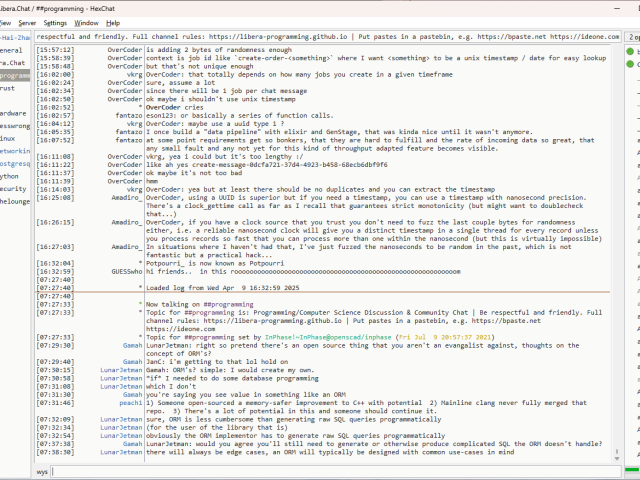Open the Server menu
640x480 pixels.
click(27, 22)
